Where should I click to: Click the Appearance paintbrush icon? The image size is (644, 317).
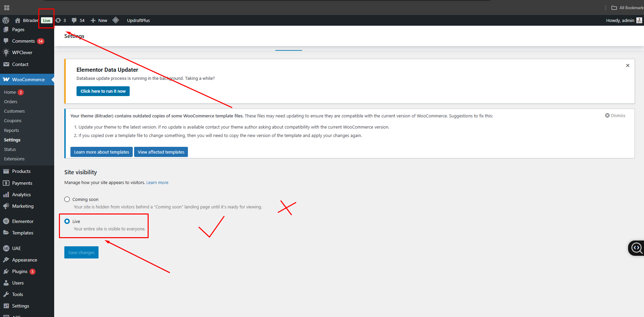(x=6, y=260)
